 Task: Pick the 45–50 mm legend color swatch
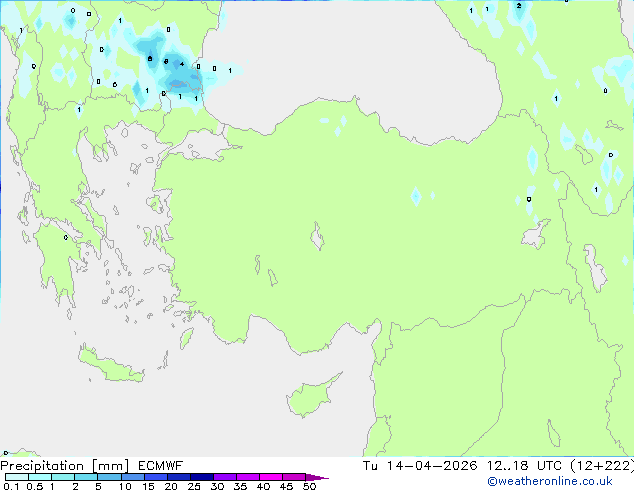coord(294,477)
